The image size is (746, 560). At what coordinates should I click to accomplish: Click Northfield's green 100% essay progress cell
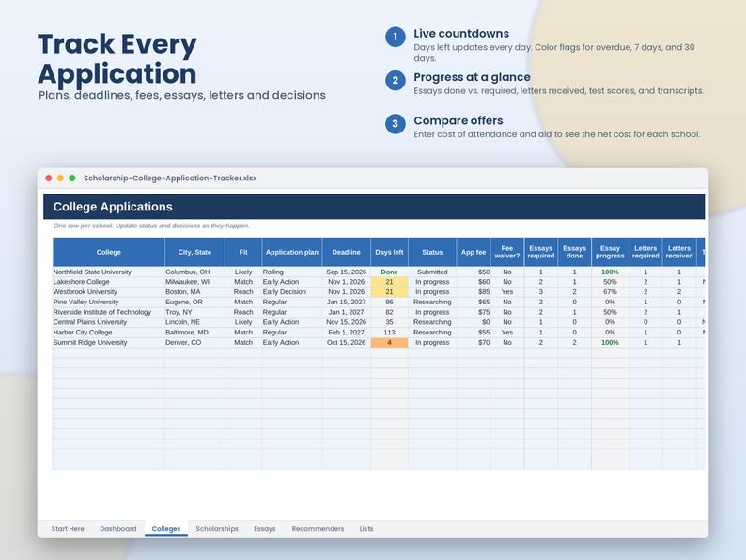coord(610,272)
